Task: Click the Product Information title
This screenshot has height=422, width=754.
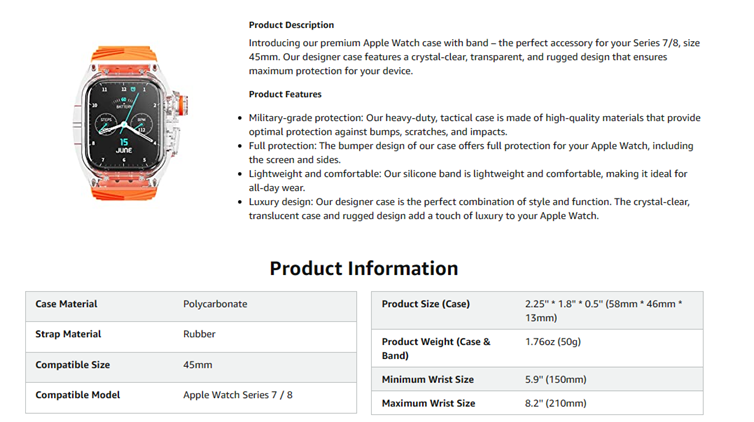Action: click(x=364, y=268)
